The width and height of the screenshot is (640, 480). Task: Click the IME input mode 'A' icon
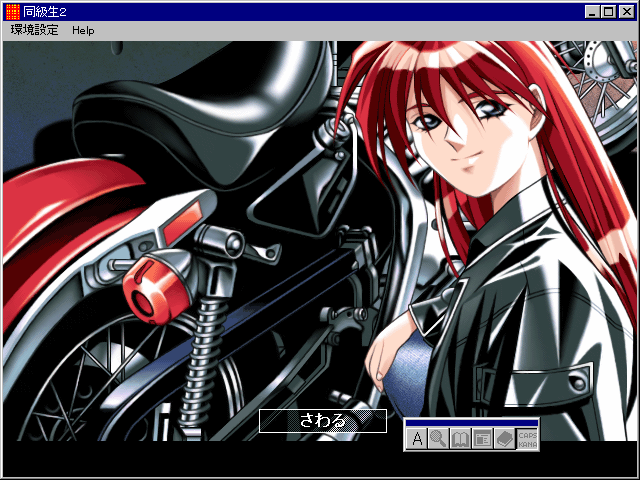[x=417, y=439]
